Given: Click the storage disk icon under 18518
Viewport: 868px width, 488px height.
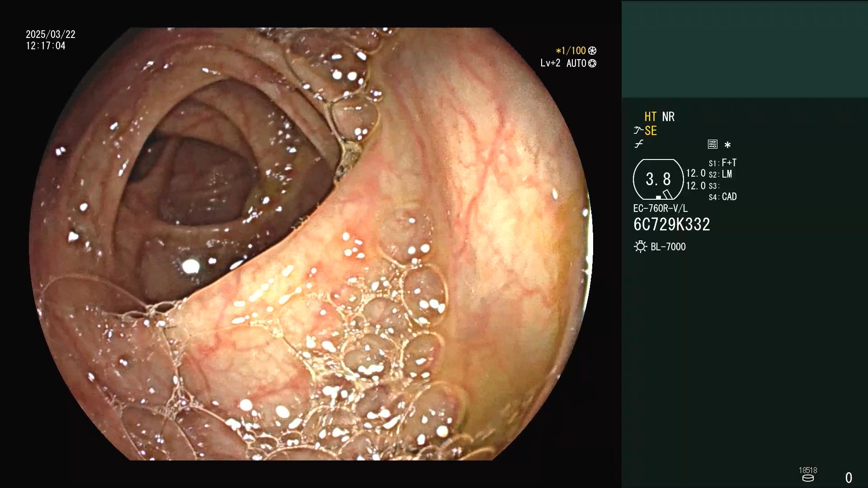Looking at the screenshot, I should tap(808, 479).
